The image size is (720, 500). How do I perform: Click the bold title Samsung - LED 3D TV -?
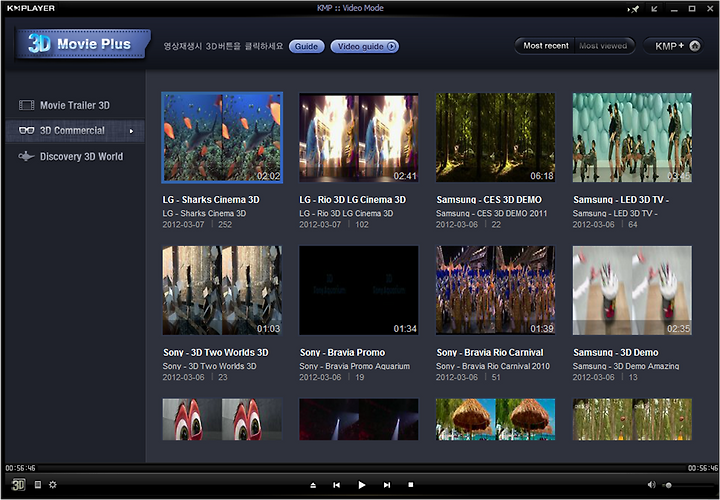621,200
